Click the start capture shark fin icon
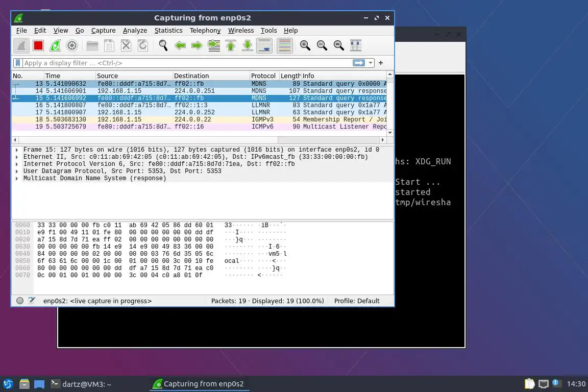588x392 pixels. [21, 46]
